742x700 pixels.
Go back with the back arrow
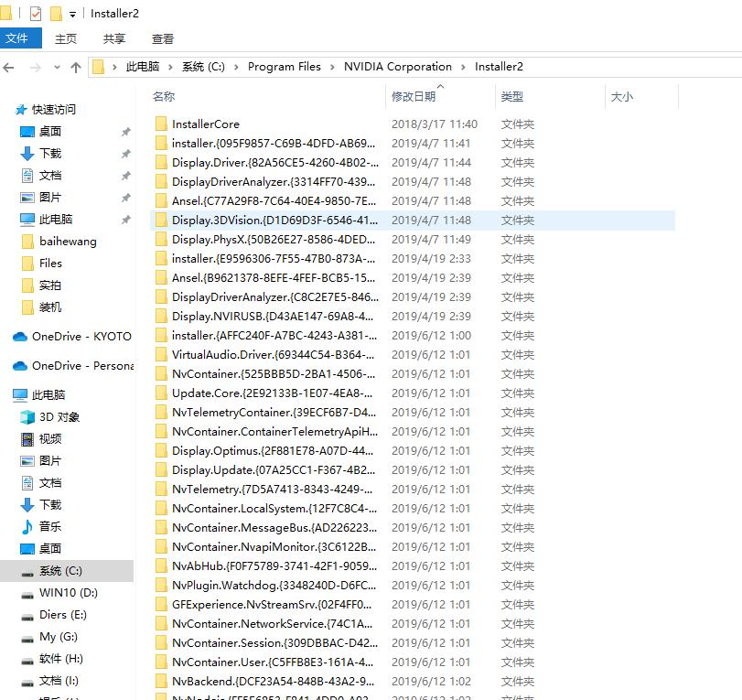[8, 68]
